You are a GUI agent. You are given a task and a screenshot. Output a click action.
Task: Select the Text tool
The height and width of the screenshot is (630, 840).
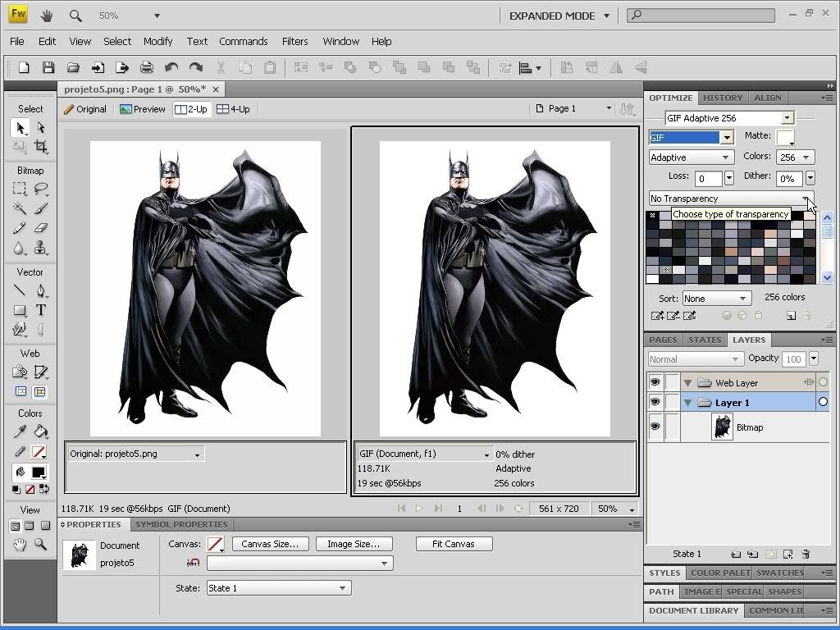(x=41, y=310)
